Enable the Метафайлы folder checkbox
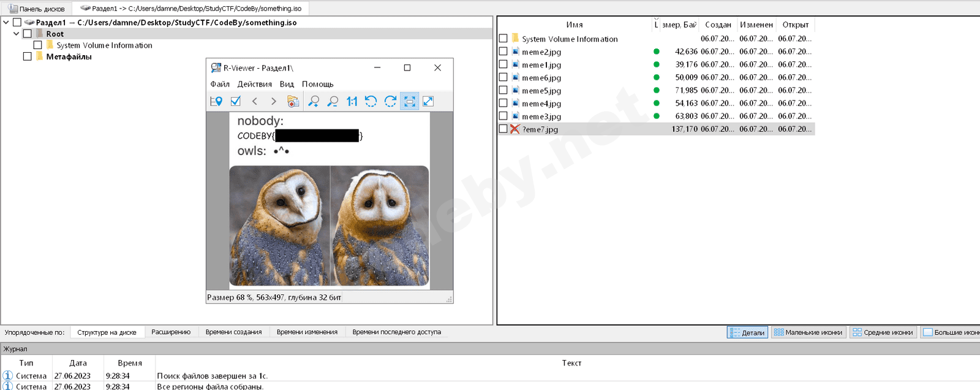 (x=28, y=56)
